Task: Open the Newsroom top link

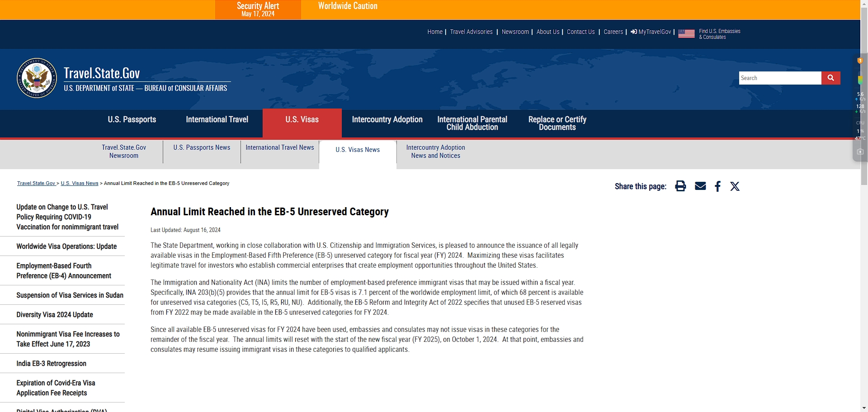Action: [x=515, y=32]
